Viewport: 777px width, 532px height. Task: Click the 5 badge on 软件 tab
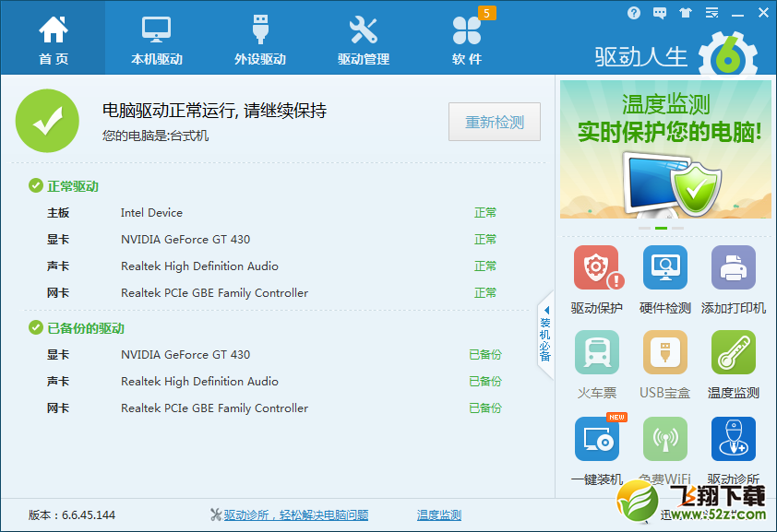click(486, 13)
